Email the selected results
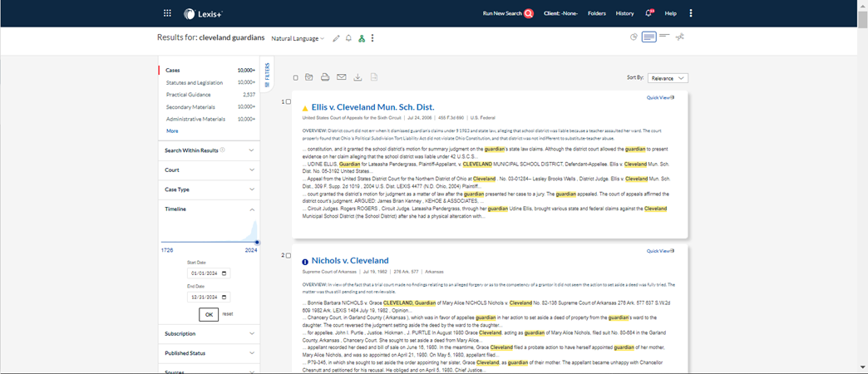This screenshot has width=868, height=374. pyautogui.click(x=342, y=77)
